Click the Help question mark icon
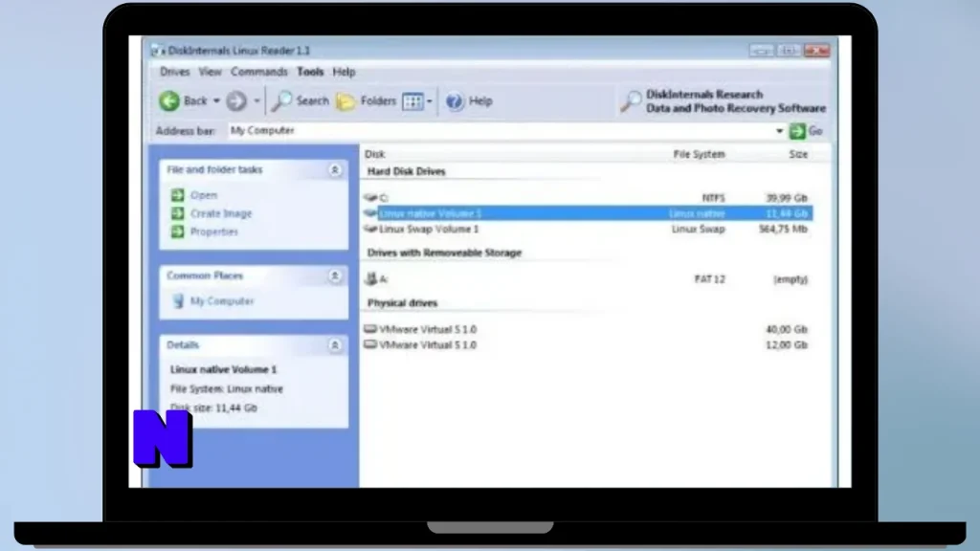The image size is (980, 551). (455, 100)
